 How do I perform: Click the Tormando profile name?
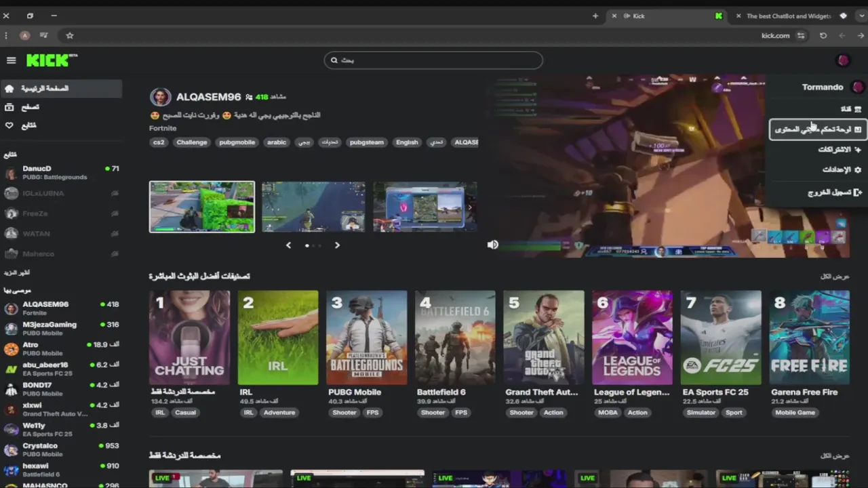[x=823, y=87]
